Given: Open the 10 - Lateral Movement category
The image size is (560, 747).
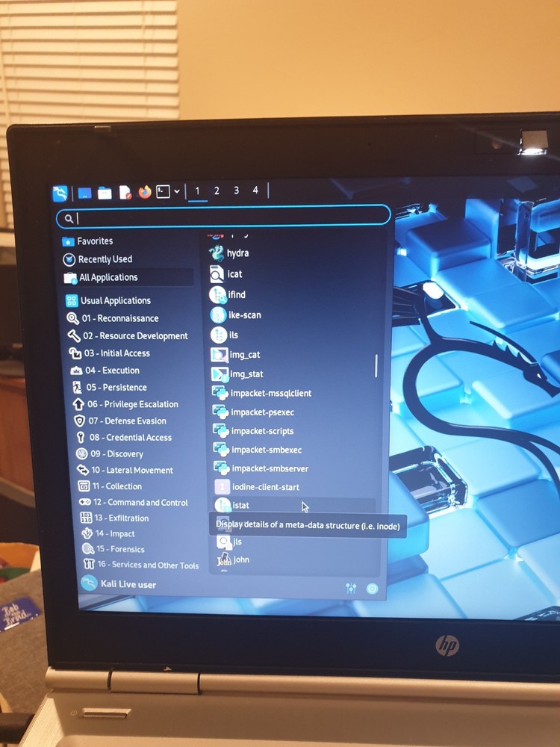Looking at the screenshot, I should tap(139, 470).
